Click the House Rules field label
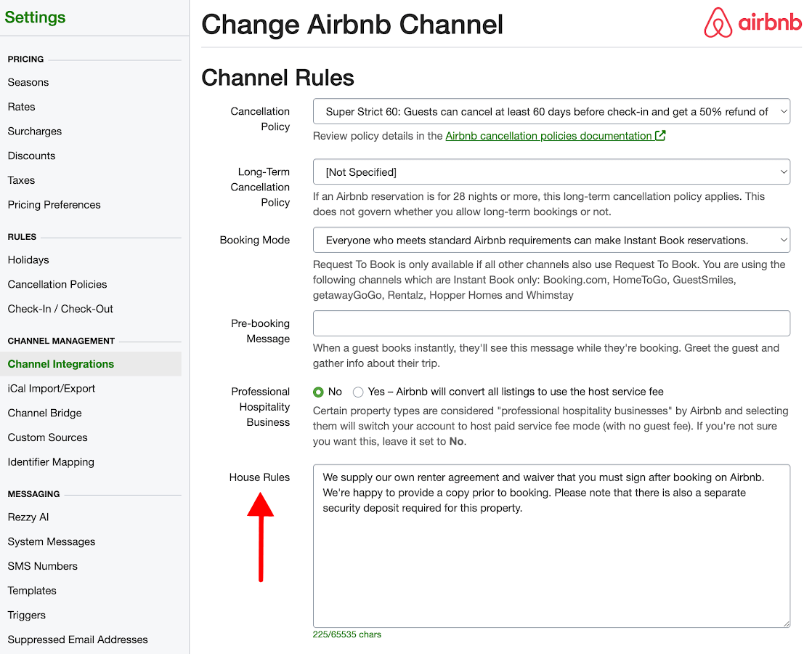This screenshot has width=812, height=654. tap(259, 477)
